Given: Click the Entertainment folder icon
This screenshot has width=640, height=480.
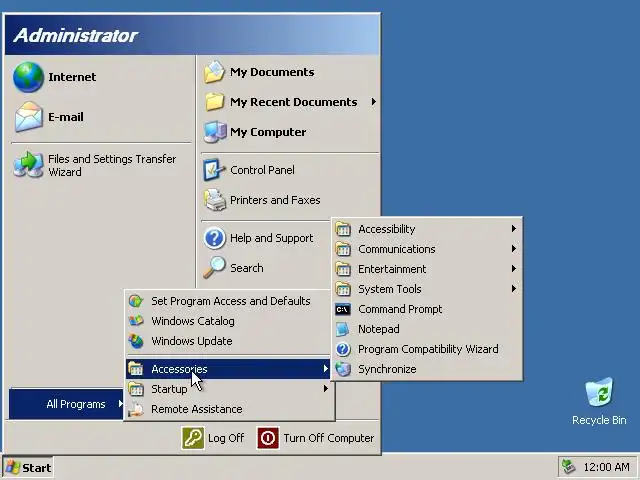Looking at the screenshot, I should coord(343,269).
